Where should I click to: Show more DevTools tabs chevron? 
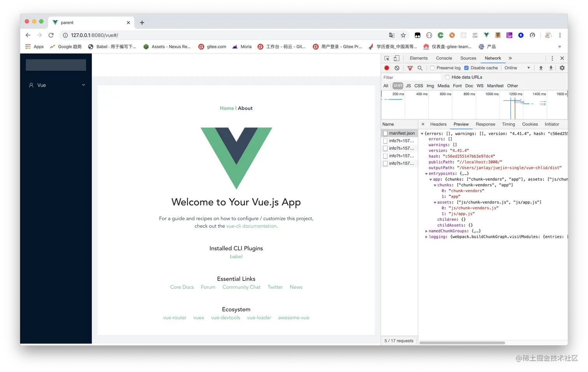tap(510, 58)
